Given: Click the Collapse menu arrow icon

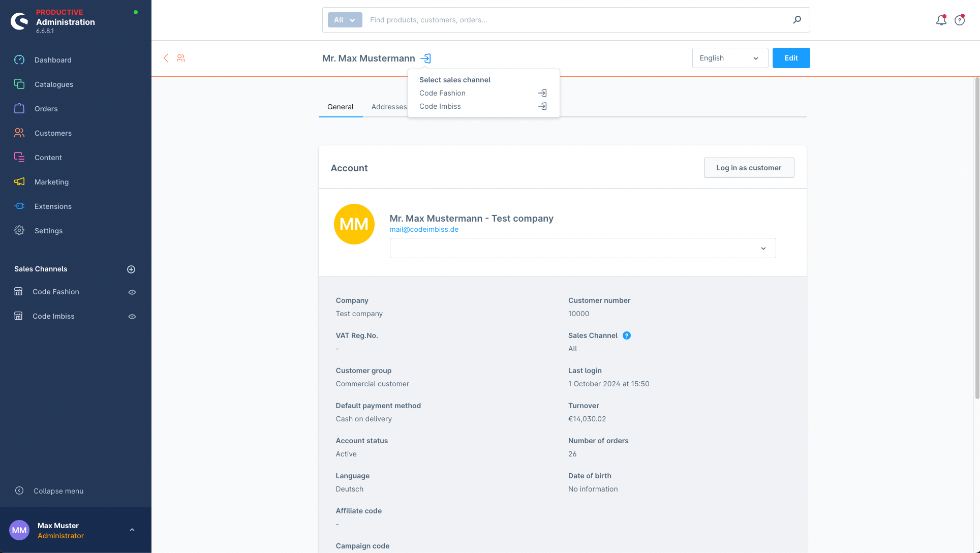Looking at the screenshot, I should [x=19, y=491].
